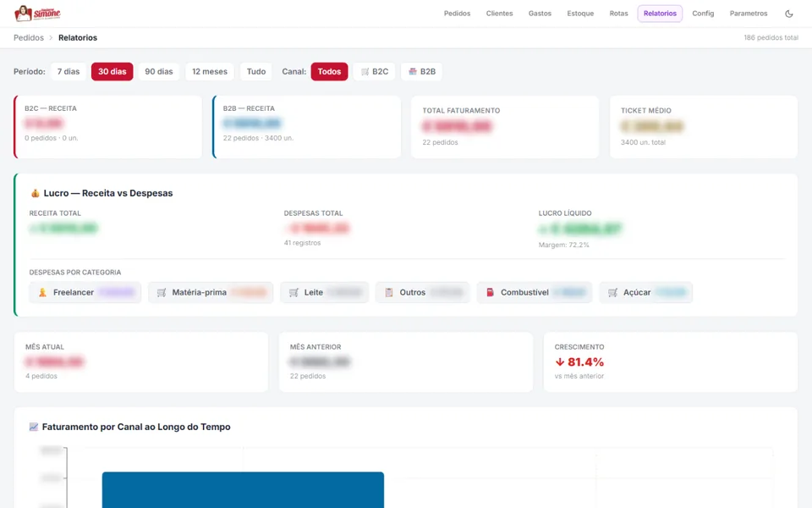Click the cart icon next to Matéria-prima
The image size is (812, 508).
point(162,292)
